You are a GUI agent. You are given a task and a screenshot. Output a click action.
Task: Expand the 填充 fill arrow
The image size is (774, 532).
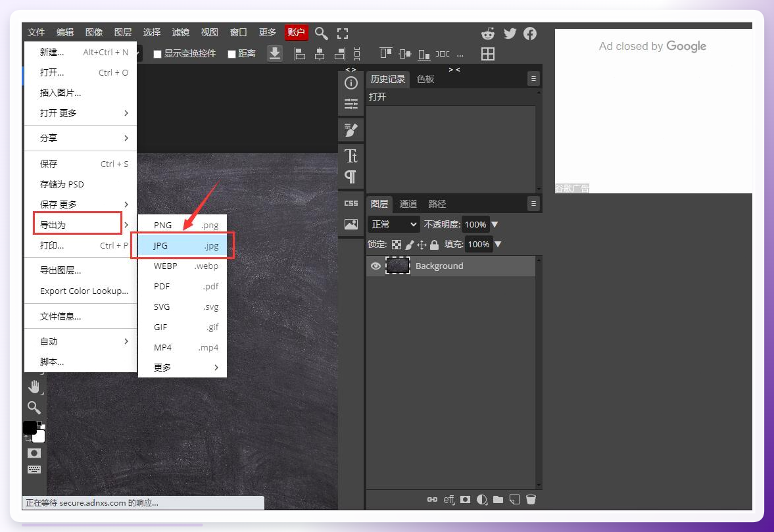(498, 244)
